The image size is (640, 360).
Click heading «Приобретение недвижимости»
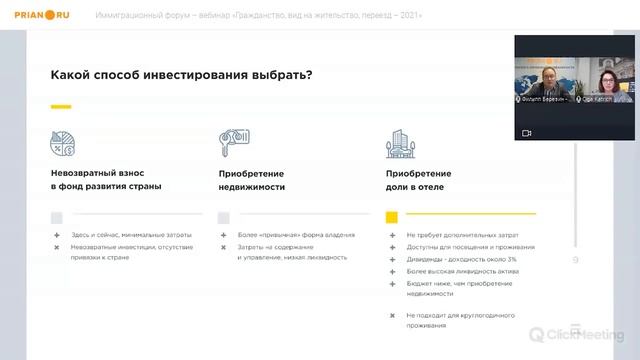pos(252,180)
